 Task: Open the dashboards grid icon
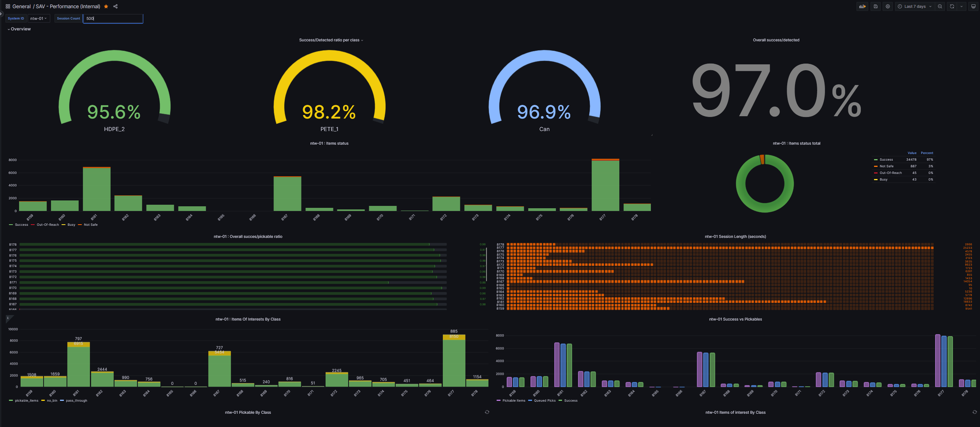(x=8, y=6)
